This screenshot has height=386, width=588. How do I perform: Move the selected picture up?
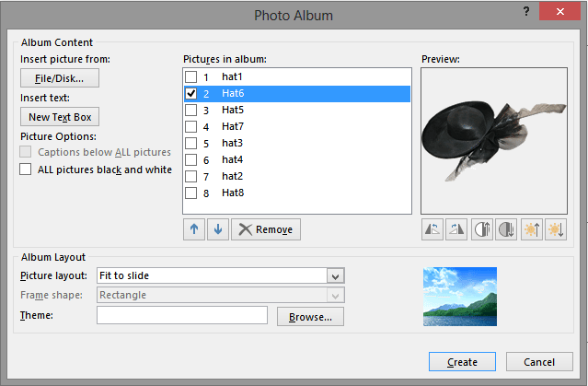click(x=194, y=229)
